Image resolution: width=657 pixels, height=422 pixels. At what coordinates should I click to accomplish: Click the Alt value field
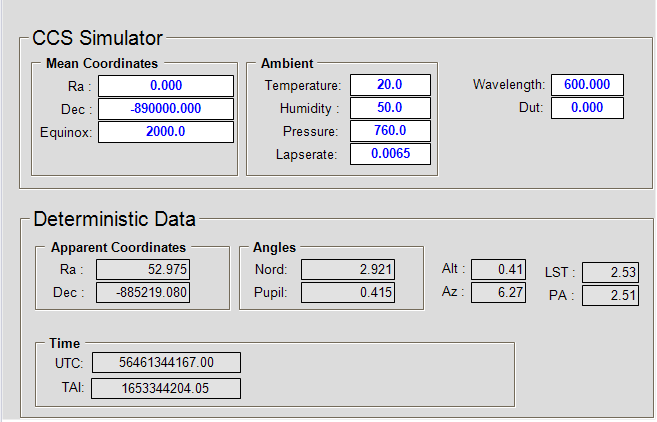(498, 269)
